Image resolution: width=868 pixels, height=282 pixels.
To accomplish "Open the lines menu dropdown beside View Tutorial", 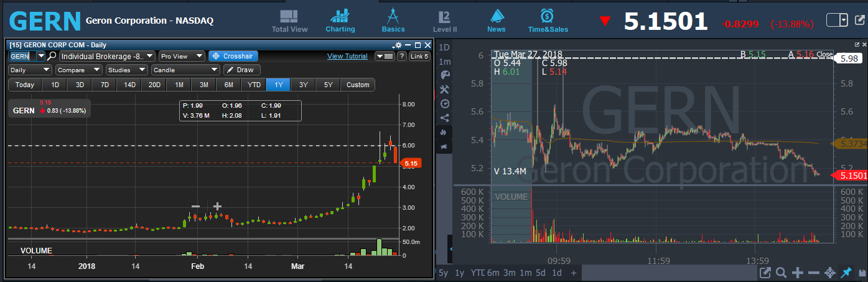I will coord(385,56).
